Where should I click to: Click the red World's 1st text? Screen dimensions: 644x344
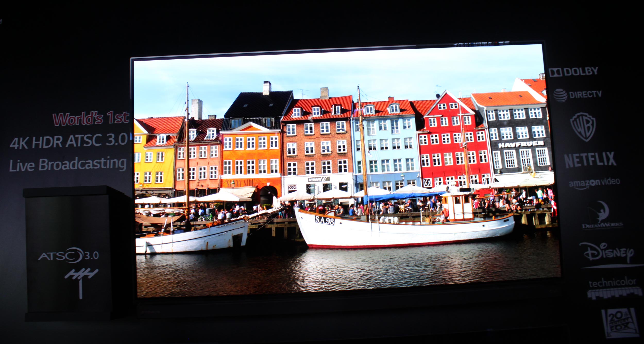90,119
